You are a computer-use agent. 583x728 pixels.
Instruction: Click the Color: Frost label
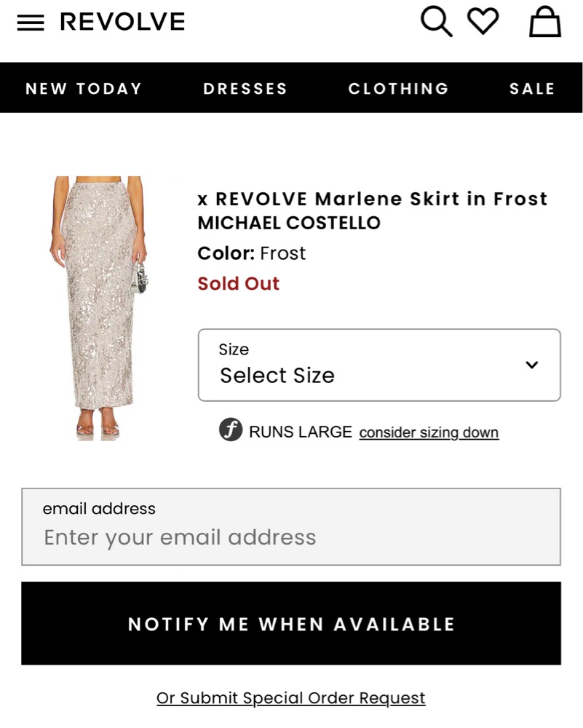[x=252, y=253]
